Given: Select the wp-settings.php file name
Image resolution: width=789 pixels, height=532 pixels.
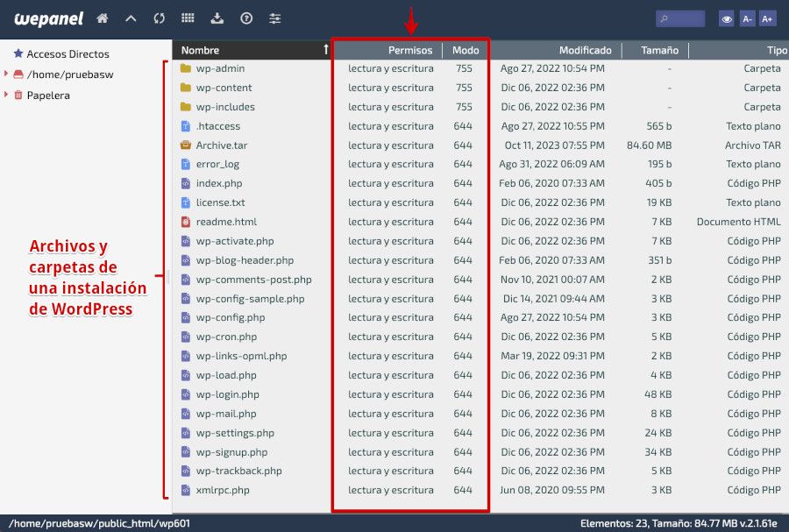Looking at the screenshot, I should [235, 433].
